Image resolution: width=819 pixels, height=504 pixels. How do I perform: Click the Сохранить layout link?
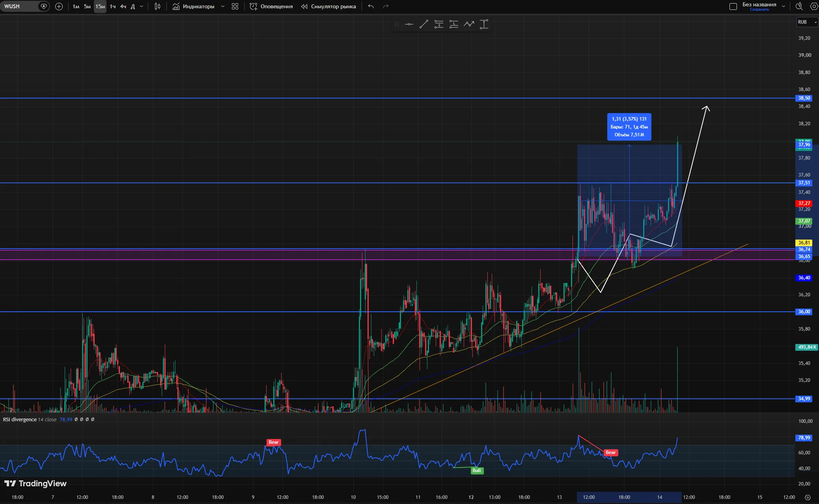coord(759,9)
